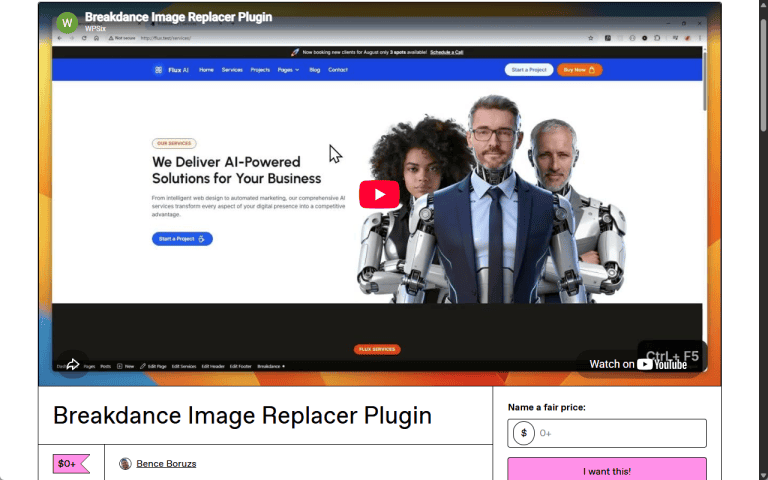Click the New plus item in the video's admin bar
Viewport: 768px width, 480px height.
tap(125, 366)
